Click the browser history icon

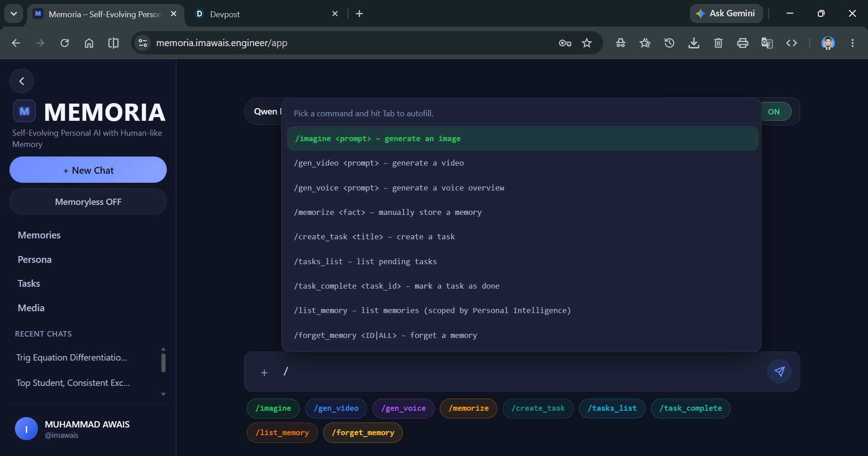tap(670, 43)
